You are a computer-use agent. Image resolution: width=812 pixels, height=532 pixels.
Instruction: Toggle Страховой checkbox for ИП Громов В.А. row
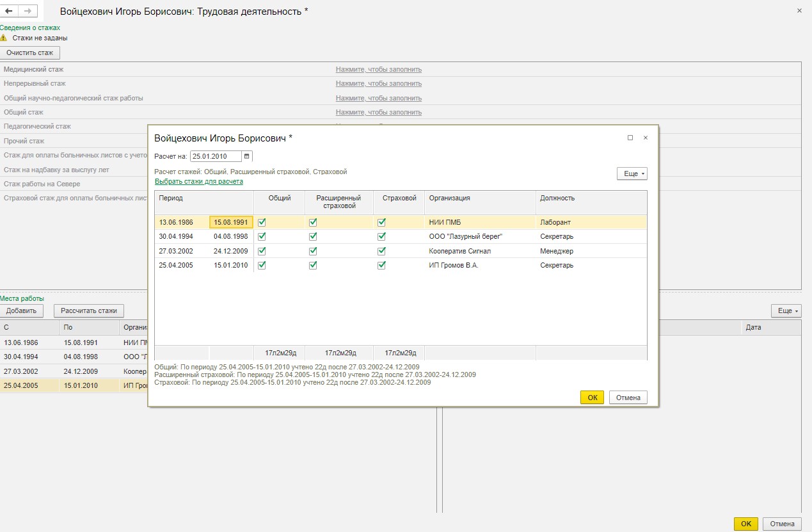pyautogui.click(x=382, y=265)
